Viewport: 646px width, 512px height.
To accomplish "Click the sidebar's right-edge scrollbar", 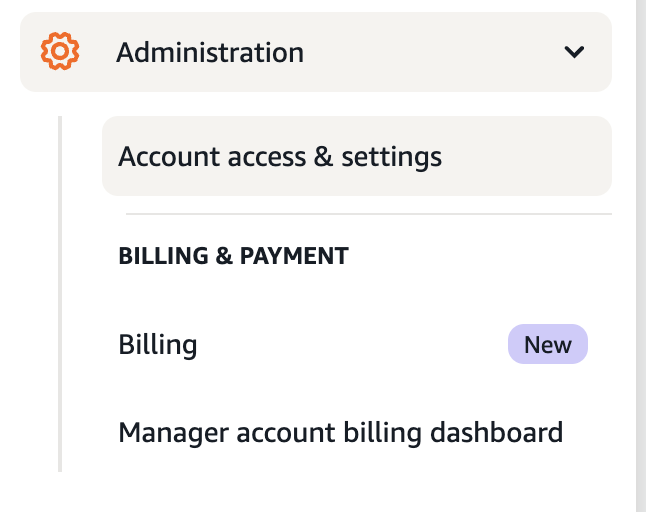I will click(640, 256).
